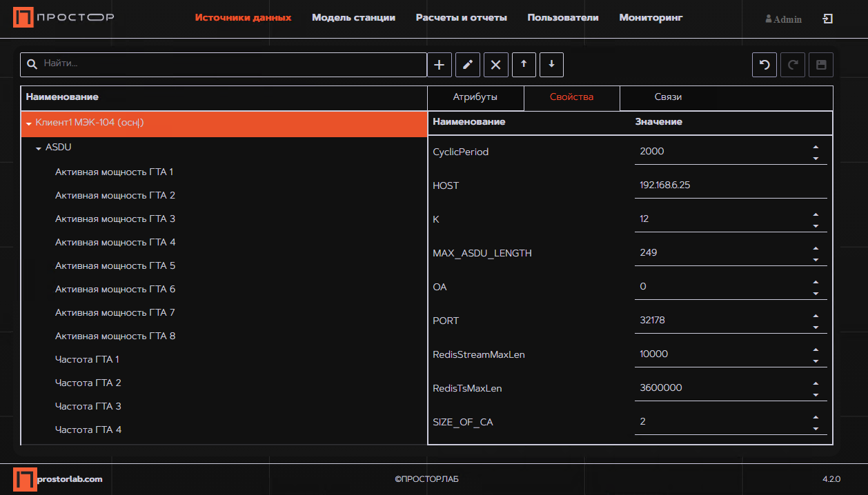Click the pencil edit icon
Image resolution: width=868 pixels, height=495 pixels.
coord(468,65)
